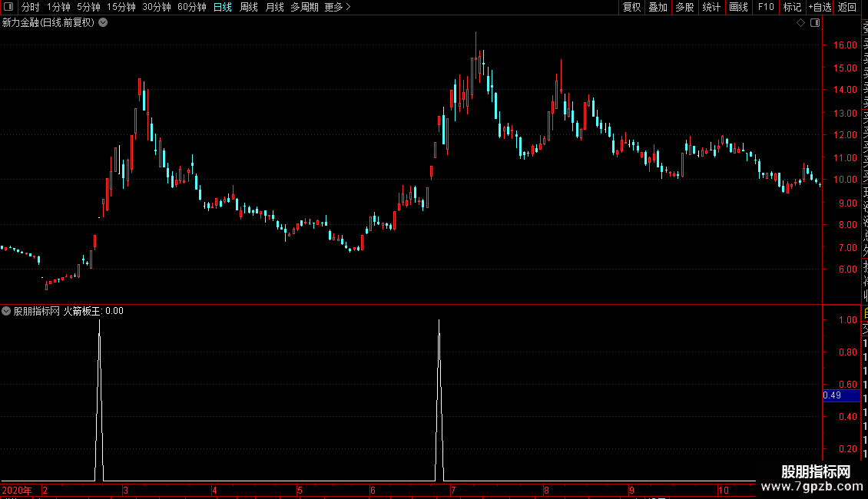Screen dimensions: 868x499
Task: Open the 新力金融 stock settings dropdown
Action: (103, 23)
